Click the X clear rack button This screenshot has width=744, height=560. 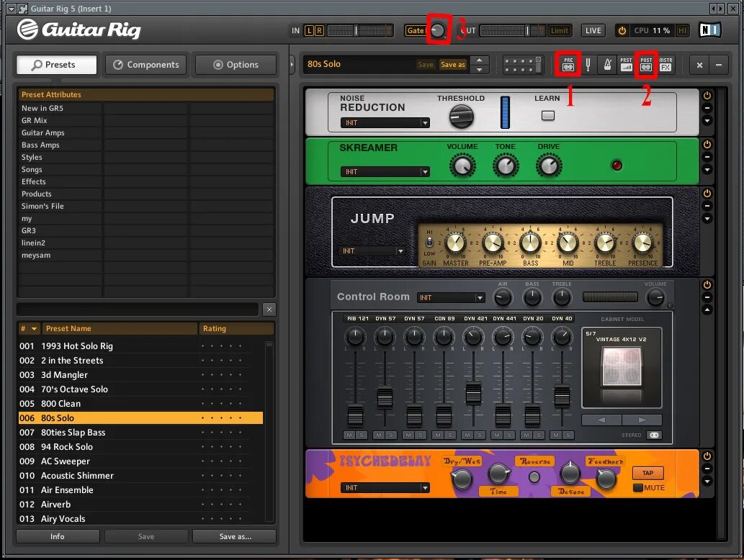coord(699,65)
